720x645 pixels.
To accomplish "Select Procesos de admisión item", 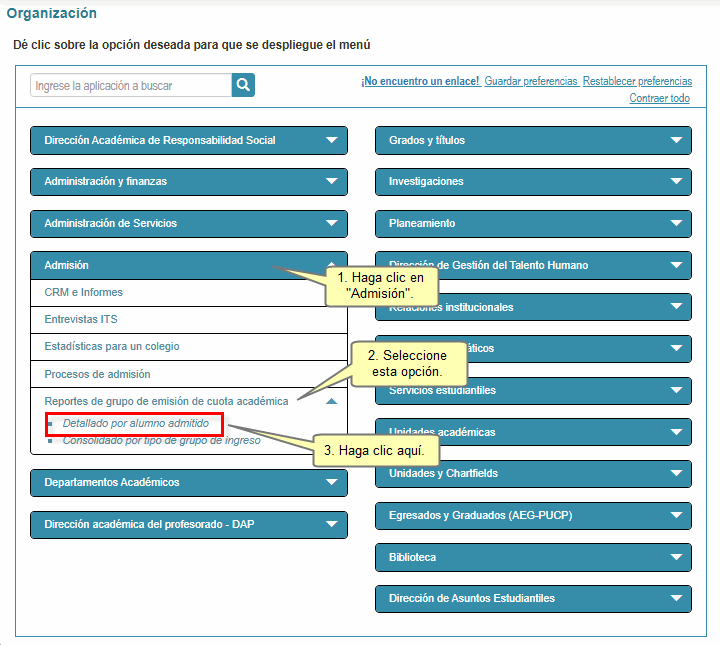I will click(x=97, y=374).
